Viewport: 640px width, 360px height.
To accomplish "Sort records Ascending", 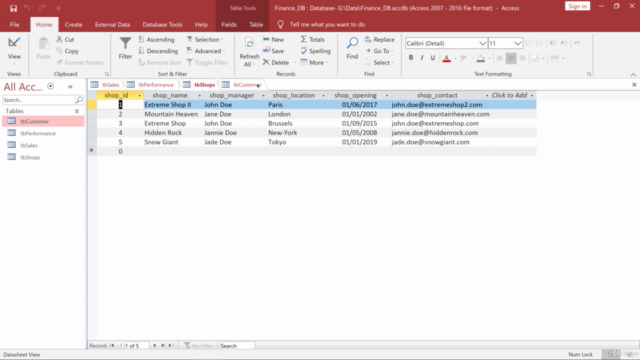I will (x=156, y=40).
